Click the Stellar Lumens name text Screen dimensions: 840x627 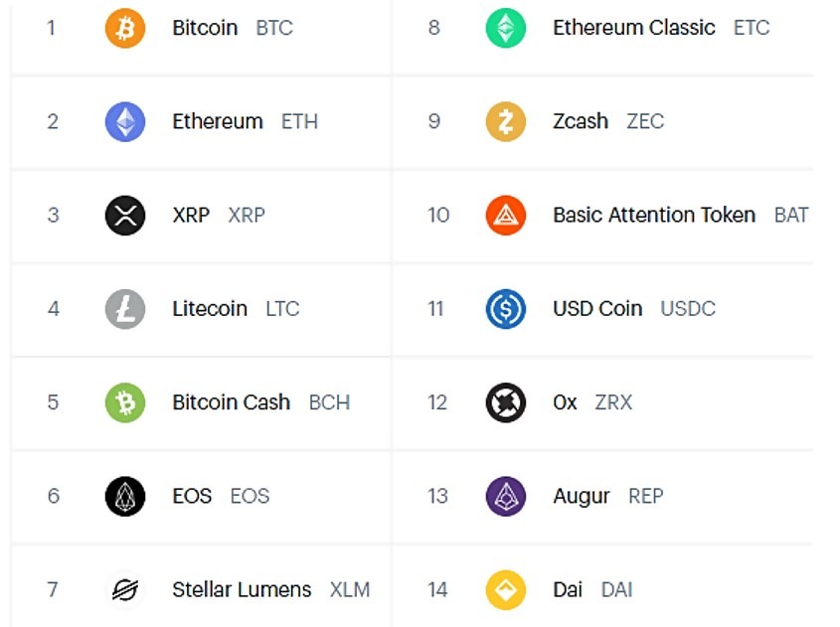coord(242,590)
